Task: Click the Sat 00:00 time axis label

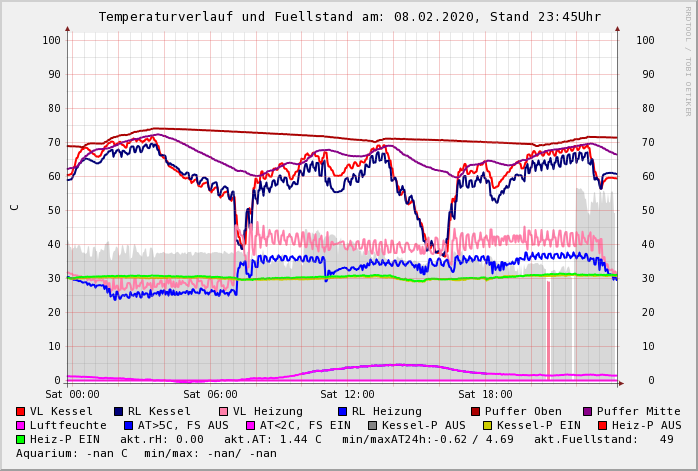Action: coord(71,395)
